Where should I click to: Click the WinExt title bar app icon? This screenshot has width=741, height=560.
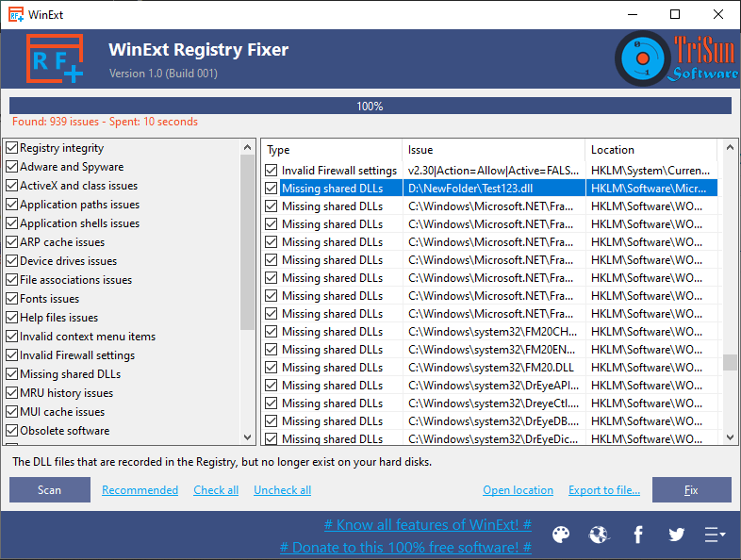[16, 15]
